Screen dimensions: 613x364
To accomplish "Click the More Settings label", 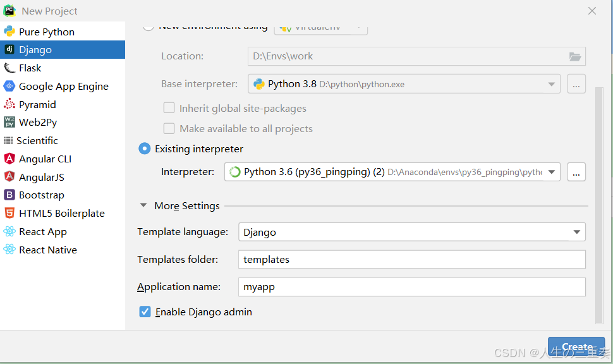I will tap(187, 205).
